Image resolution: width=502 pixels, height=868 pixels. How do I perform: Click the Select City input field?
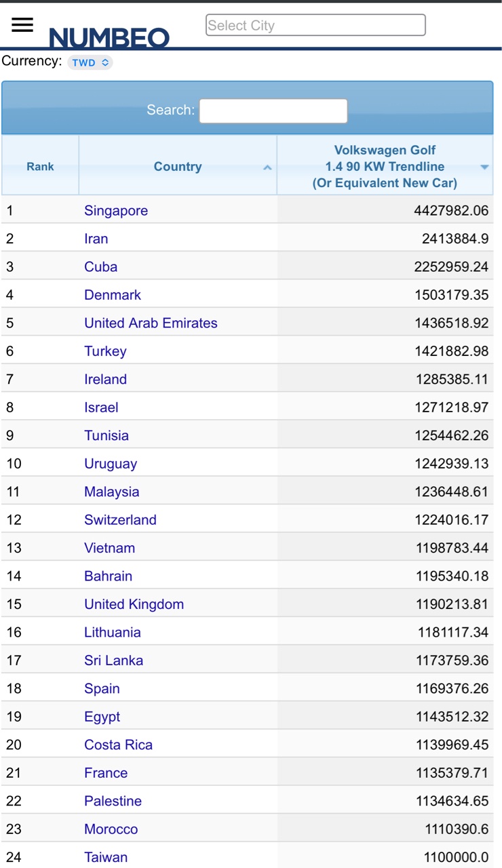(x=315, y=25)
